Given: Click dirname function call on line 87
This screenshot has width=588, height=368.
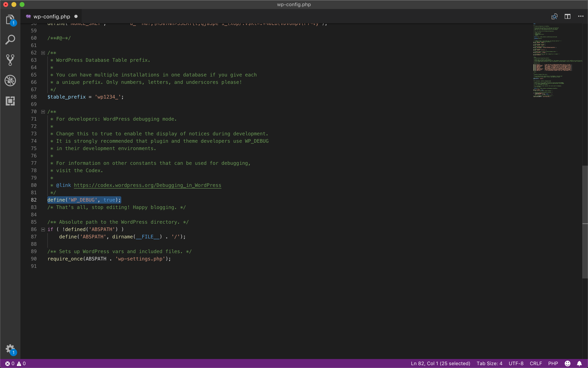Looking at the screenshot, I should point(122,237).
